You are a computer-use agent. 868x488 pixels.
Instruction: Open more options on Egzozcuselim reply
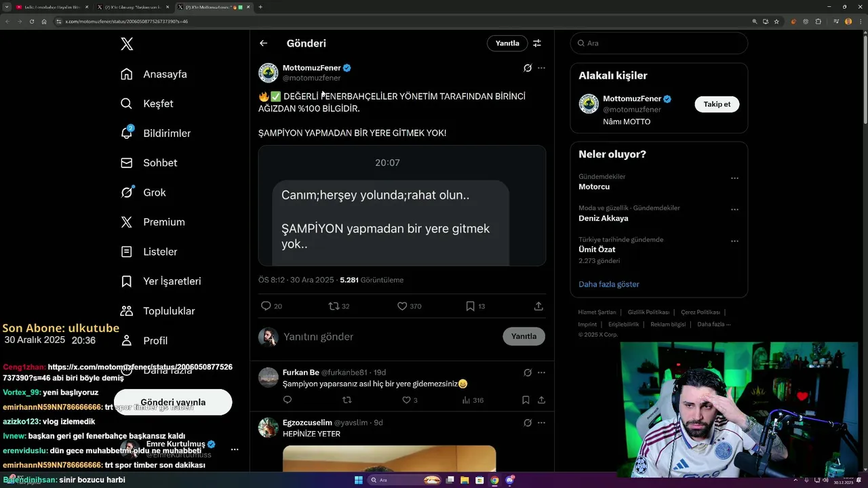coord(541,423)
